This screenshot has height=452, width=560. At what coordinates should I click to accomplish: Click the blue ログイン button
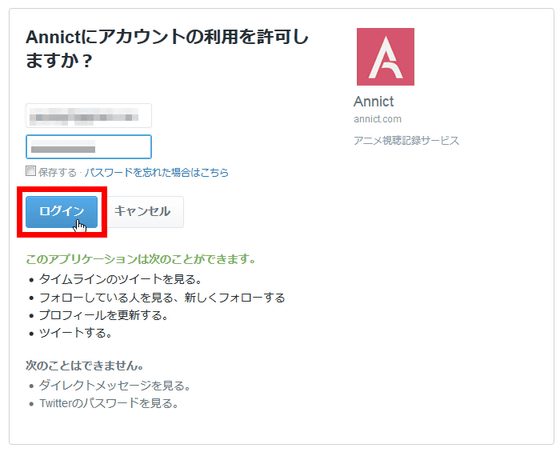(x=61, y=212)
